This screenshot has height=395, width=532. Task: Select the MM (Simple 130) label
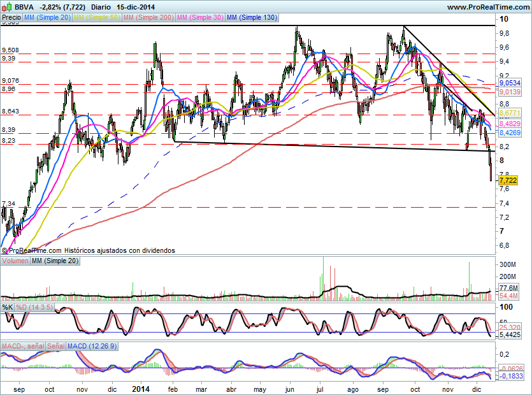coord(252,17)
